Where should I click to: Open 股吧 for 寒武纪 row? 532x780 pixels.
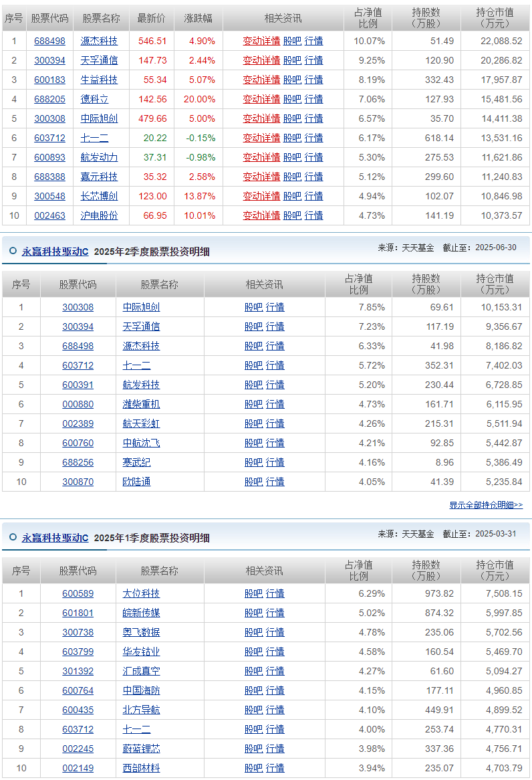tap(253, 463)
